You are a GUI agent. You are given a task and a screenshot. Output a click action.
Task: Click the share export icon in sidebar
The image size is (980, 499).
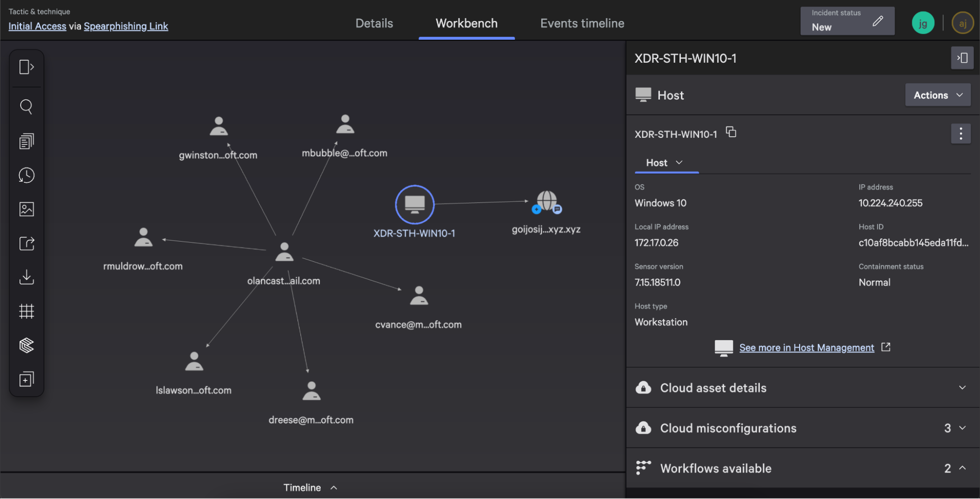click(26, 243)
